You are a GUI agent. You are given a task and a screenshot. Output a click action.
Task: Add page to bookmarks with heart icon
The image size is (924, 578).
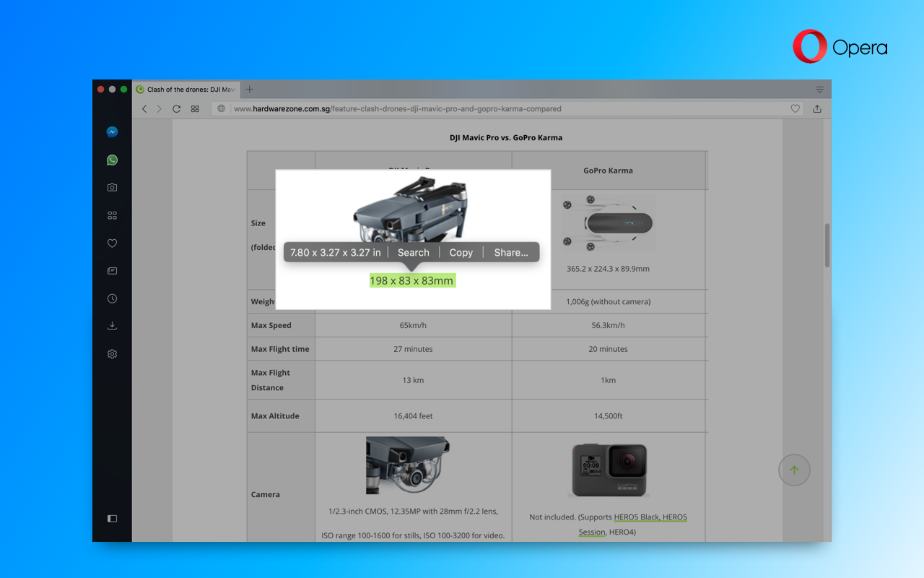click(795, 109)
